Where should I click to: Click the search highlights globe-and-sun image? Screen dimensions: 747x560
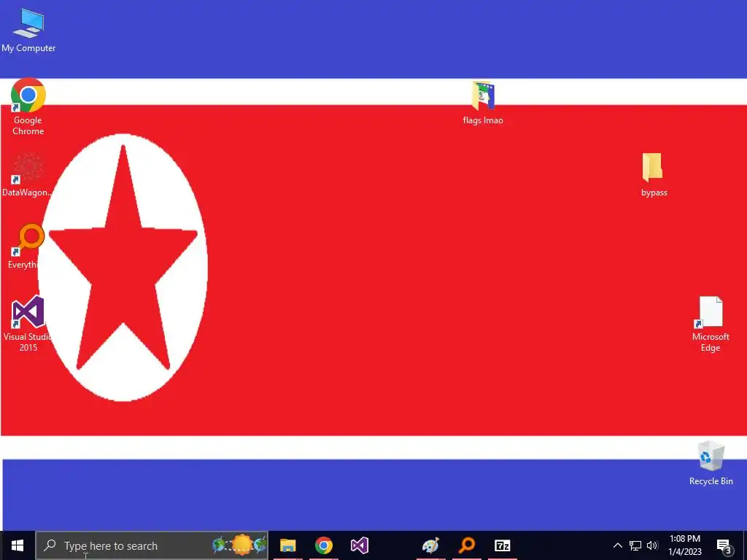coord(239,545)
